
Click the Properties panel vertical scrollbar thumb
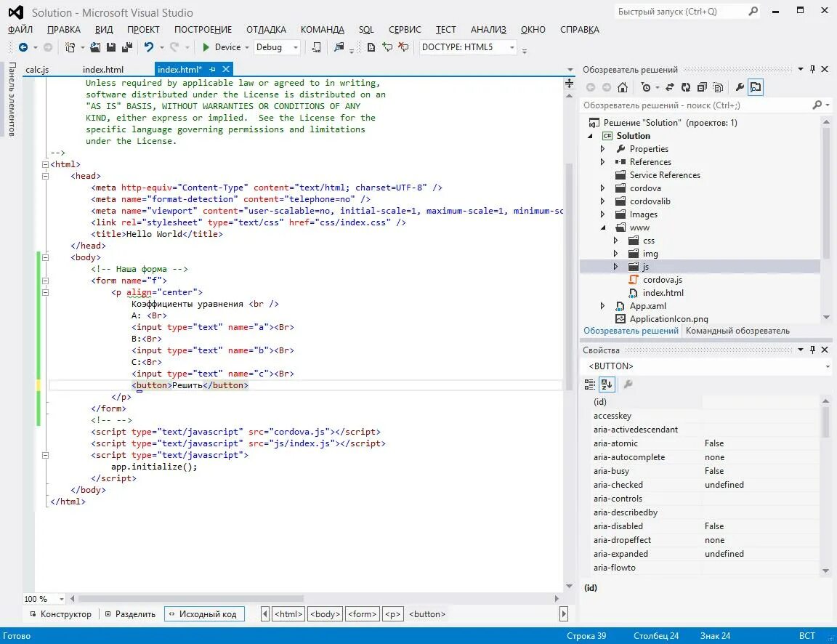(826, 422)
